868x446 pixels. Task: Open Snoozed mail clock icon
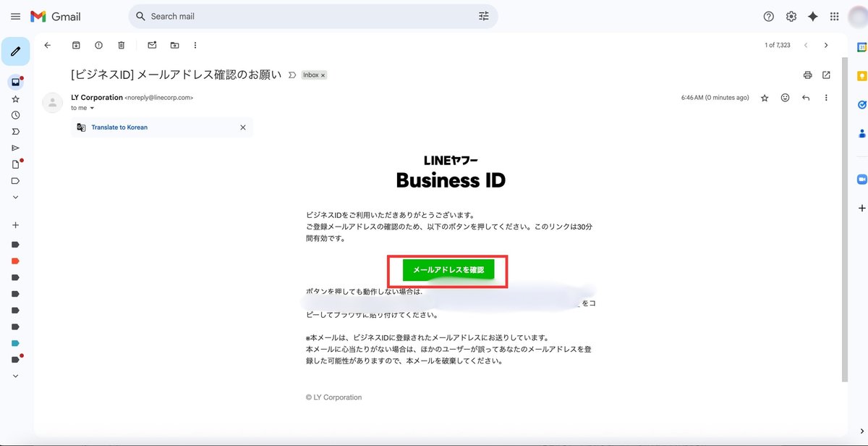[15, 115]
